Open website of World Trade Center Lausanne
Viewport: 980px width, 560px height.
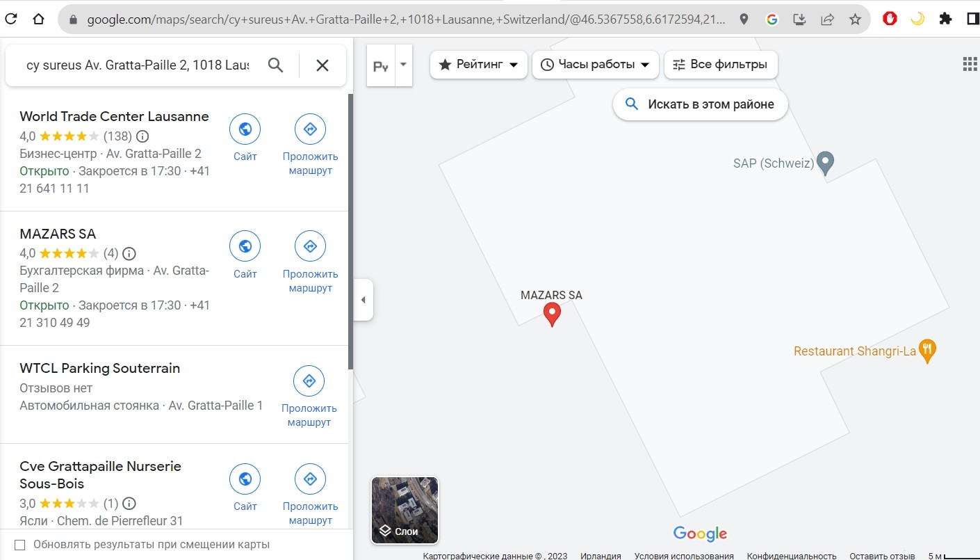click(245, 129)
